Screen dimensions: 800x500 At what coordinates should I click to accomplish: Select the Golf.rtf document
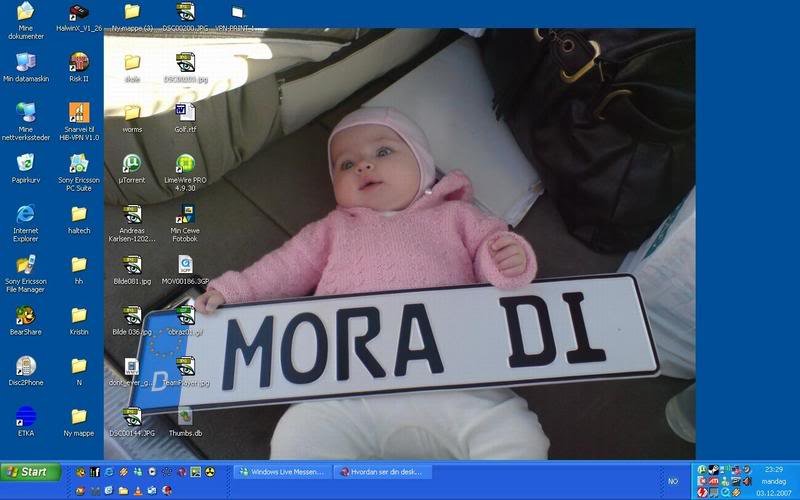[185, 112]
